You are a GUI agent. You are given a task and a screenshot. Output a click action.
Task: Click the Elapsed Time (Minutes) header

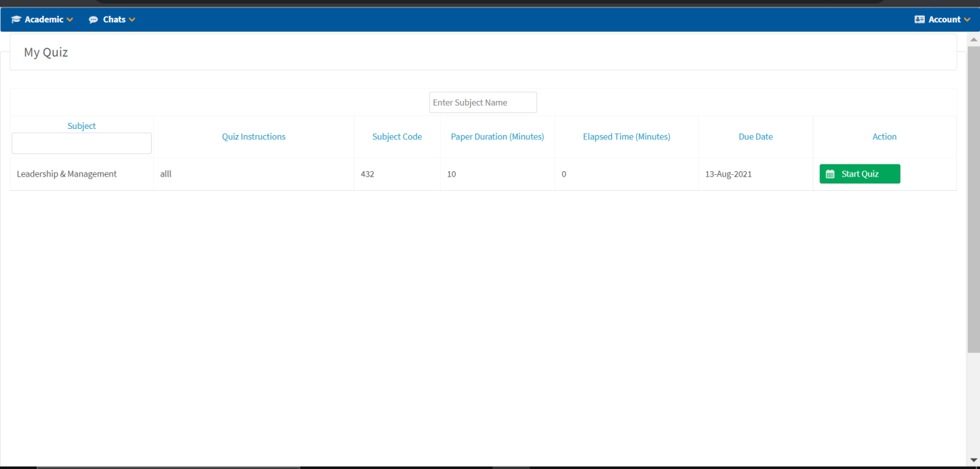tap(626, 136)
